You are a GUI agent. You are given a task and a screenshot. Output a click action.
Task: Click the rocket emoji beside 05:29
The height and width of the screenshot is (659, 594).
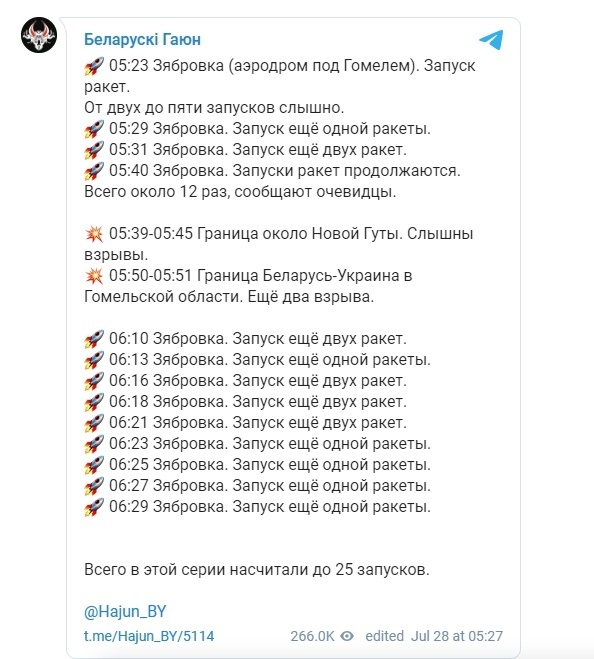(94, 129)
